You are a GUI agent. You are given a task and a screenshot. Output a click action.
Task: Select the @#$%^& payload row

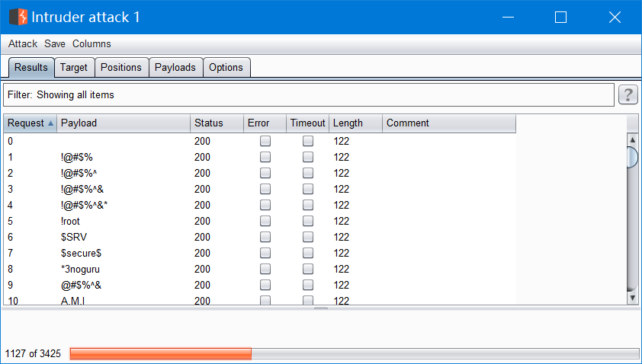click(x=259, y=285)
